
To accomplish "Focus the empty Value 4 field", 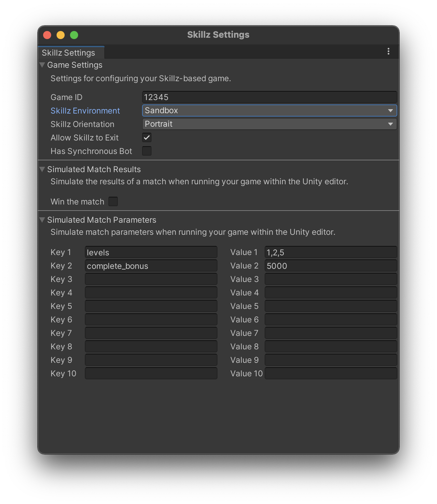I will point(331,293).
